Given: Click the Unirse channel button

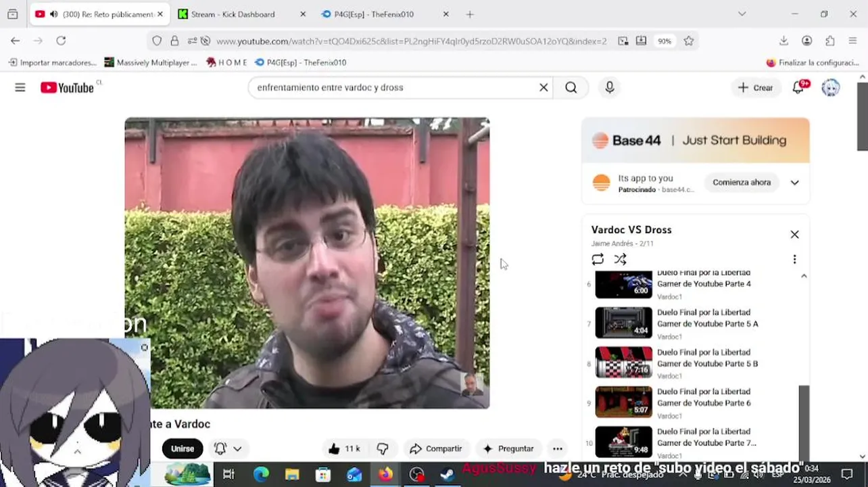Looking at the screenshot, I should click(x=183, y=448).
